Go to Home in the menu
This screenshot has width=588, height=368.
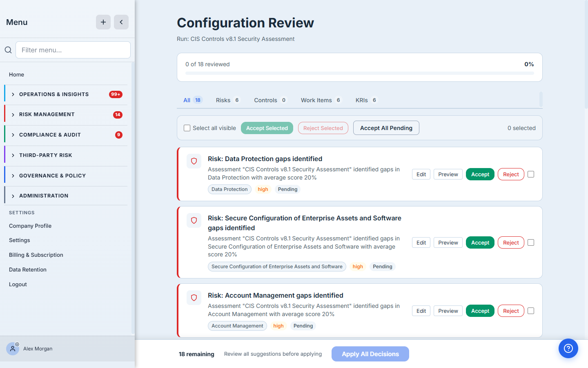tap(16, 74)
